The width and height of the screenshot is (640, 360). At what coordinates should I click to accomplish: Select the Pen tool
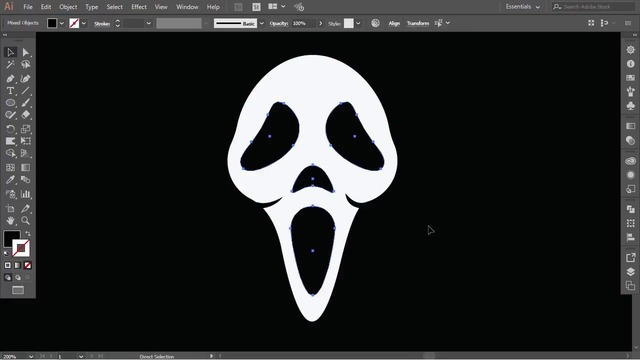[x=11, y=78]
